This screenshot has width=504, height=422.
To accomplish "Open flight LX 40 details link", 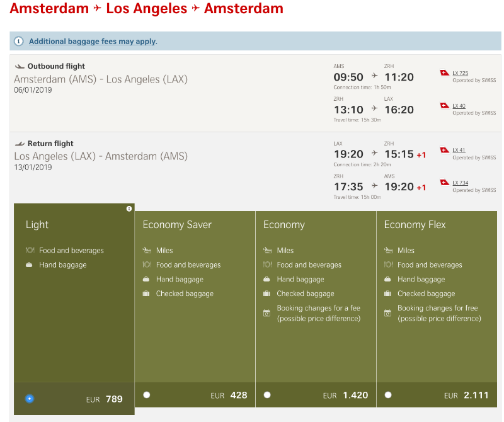I will (459, 106).
